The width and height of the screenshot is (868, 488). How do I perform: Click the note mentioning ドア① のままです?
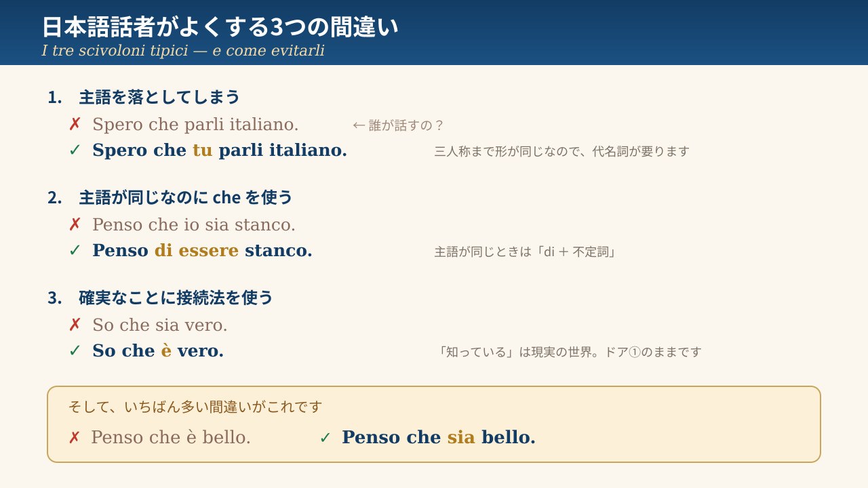(x=568, y=352)
